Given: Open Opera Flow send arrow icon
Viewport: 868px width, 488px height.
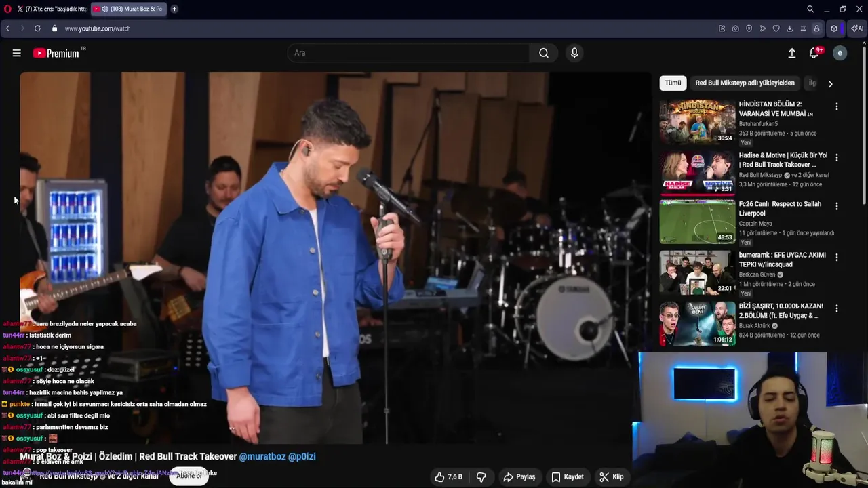Looking at the screenshot, I should pyautogui.click(x=763, y=28).
